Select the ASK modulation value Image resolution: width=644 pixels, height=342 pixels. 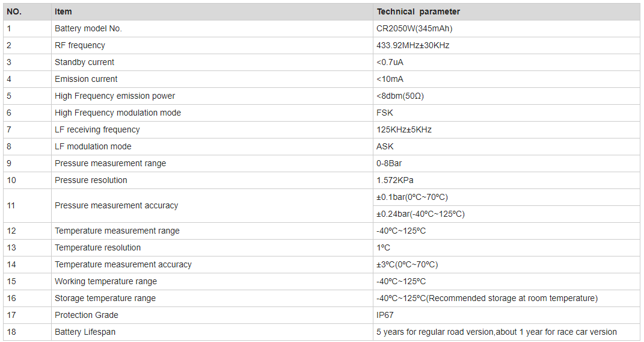[x=385, y=146]
